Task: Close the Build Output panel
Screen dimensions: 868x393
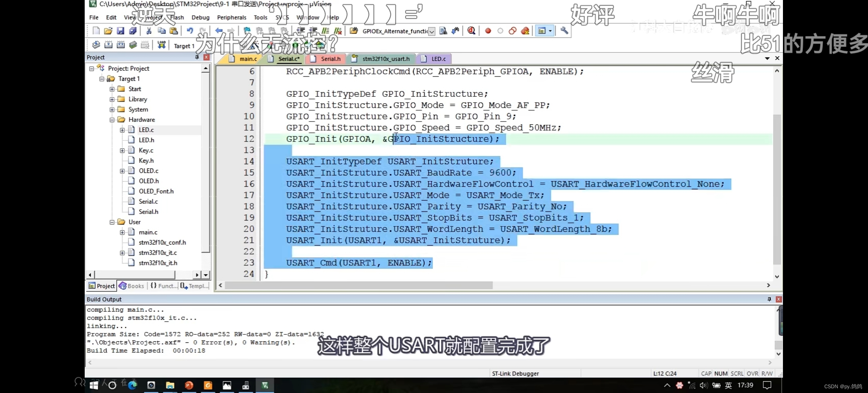Action: (x=779, y=299)
